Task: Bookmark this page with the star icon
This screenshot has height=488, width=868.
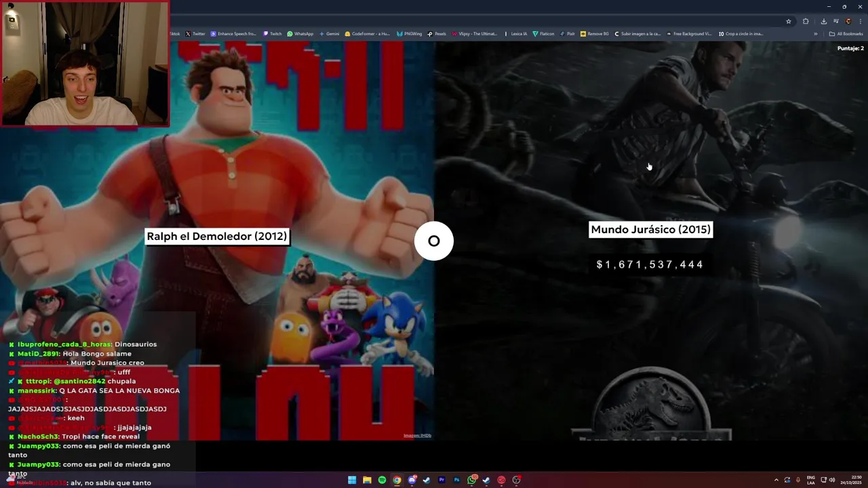Action: point(789,21)
